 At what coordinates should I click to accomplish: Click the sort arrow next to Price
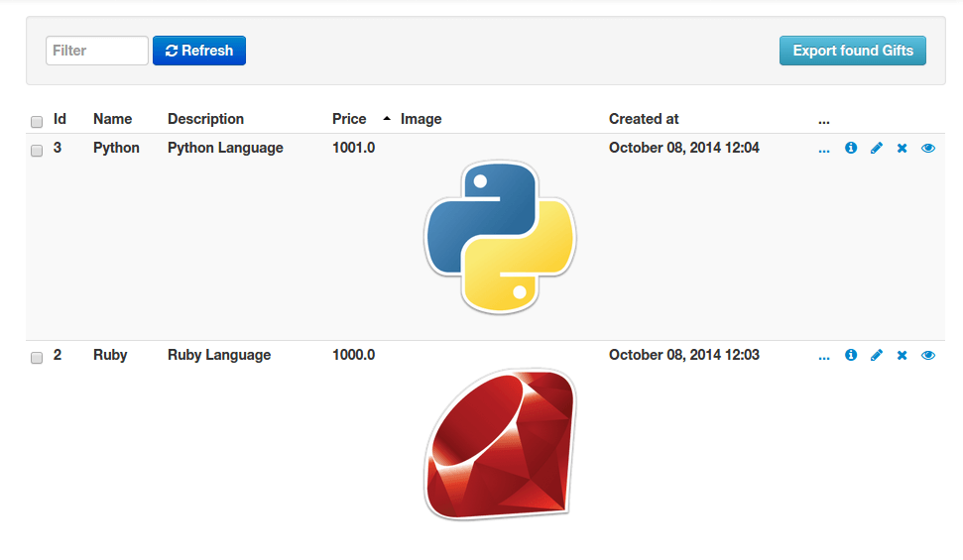(387, 119)
